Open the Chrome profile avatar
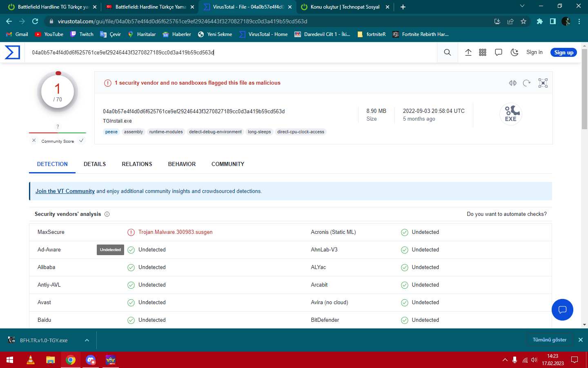Screen dimensions: 588x368 [x=566, y=21]
